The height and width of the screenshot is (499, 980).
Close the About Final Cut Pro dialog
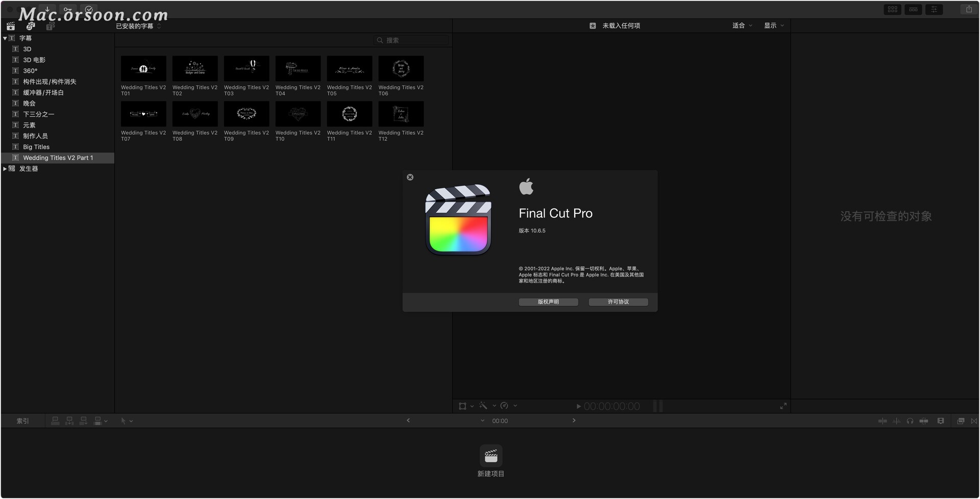[x=410, y=177]
